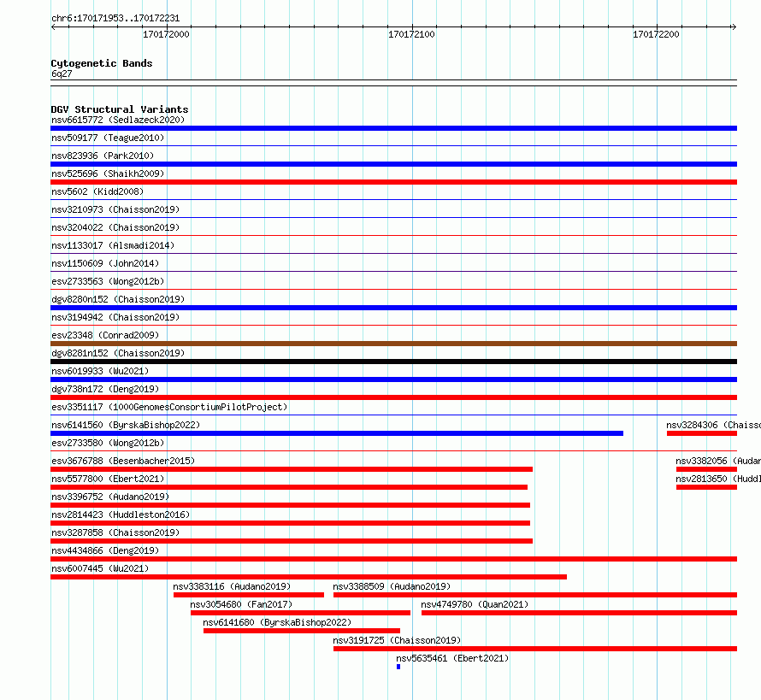Select the nsv3194942 (Chaisson2019) entry
Viewport: 761px width, 700px height.
(x=115, y=317)
